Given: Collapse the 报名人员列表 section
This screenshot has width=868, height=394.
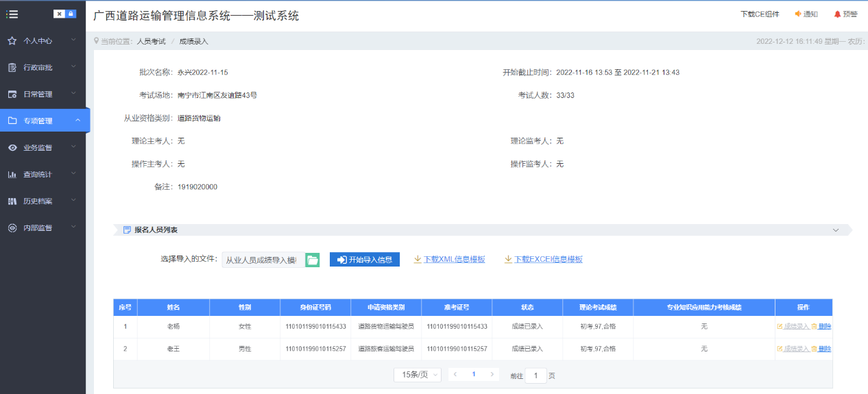Looking at the screenshot, I should [x=835, y=230].
